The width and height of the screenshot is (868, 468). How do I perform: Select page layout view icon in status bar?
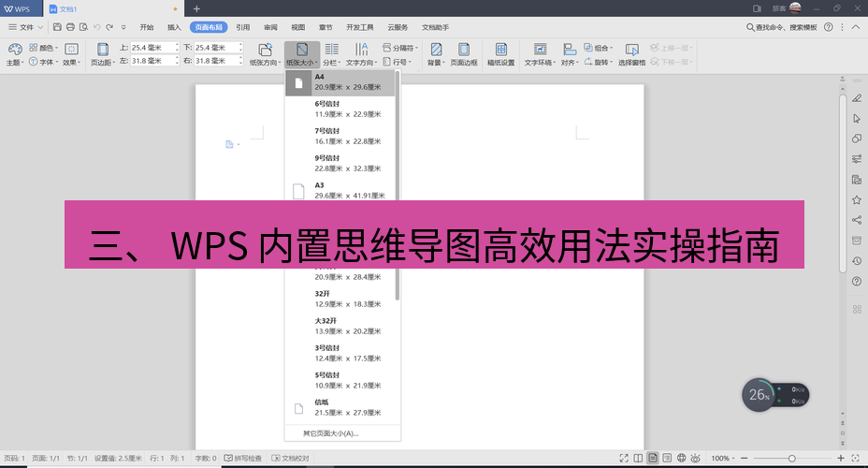(x=653, y=458)
